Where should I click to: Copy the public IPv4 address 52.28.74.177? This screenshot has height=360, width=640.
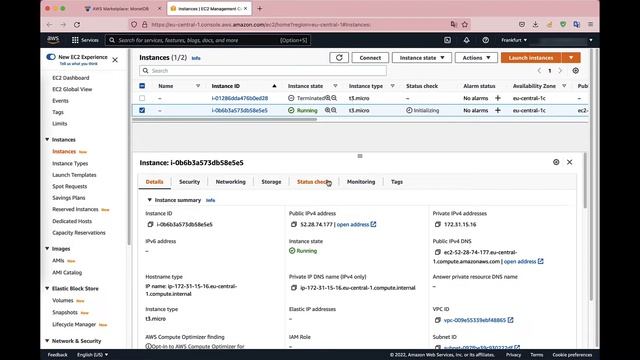click(x=293, y=224)
